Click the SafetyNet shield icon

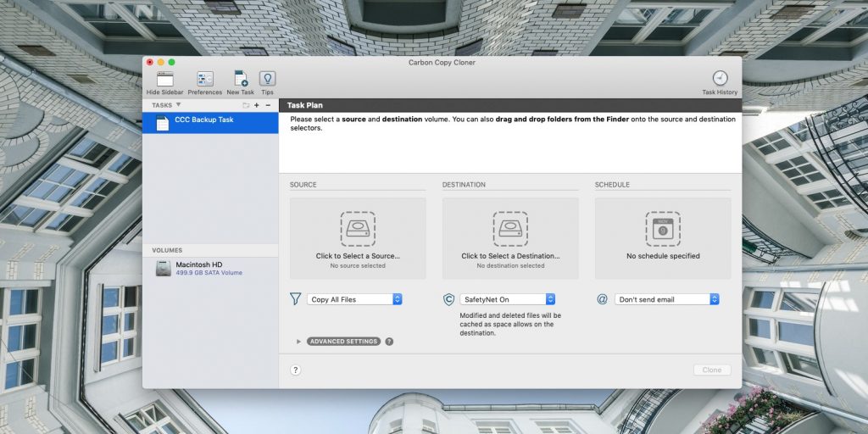(448, 299)
